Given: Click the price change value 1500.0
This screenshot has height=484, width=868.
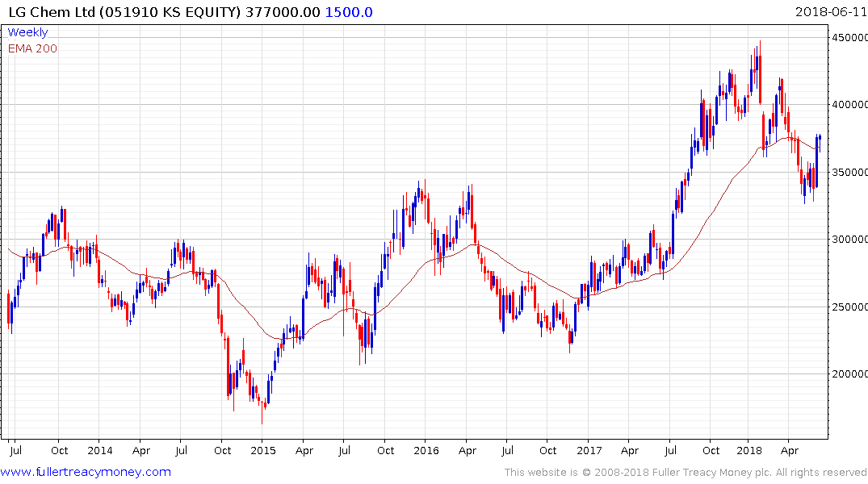Looking at the screenshot, I should [349, 12].
